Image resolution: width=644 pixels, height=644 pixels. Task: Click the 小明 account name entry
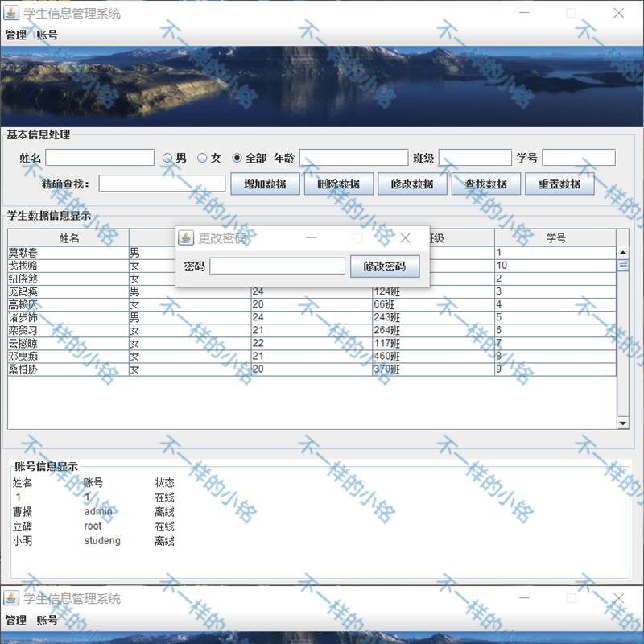pos(23,540)
